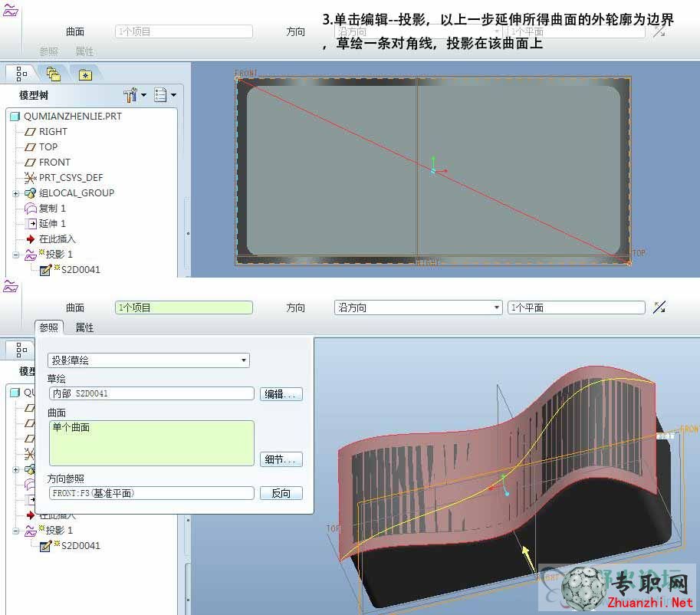Collapse the 投影 1 node in lower tree
The height and width of the screenshot is (615, 700).
[16, 531]
